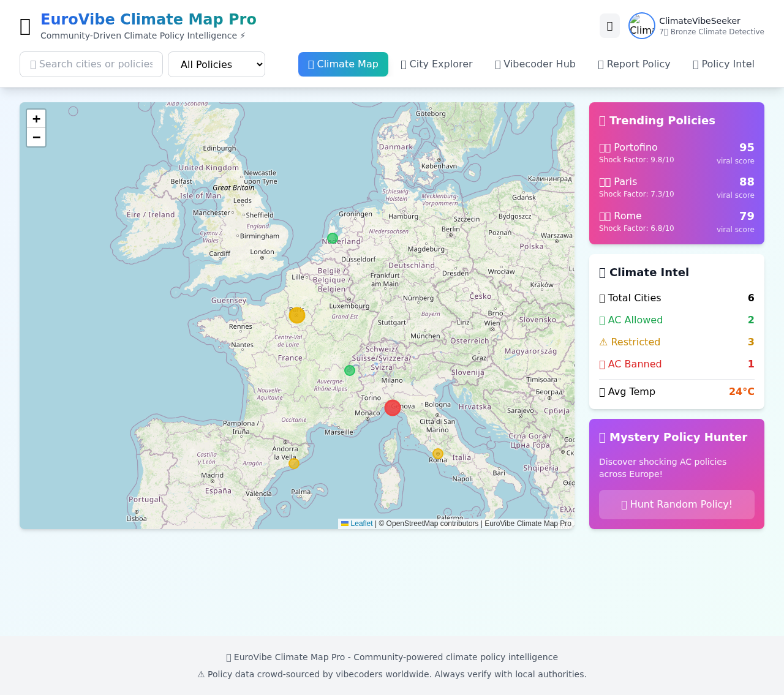Viewport: 784px width, 695px height.
Task: Focus the search cities or policies field
Action: [x=91, y=64]
